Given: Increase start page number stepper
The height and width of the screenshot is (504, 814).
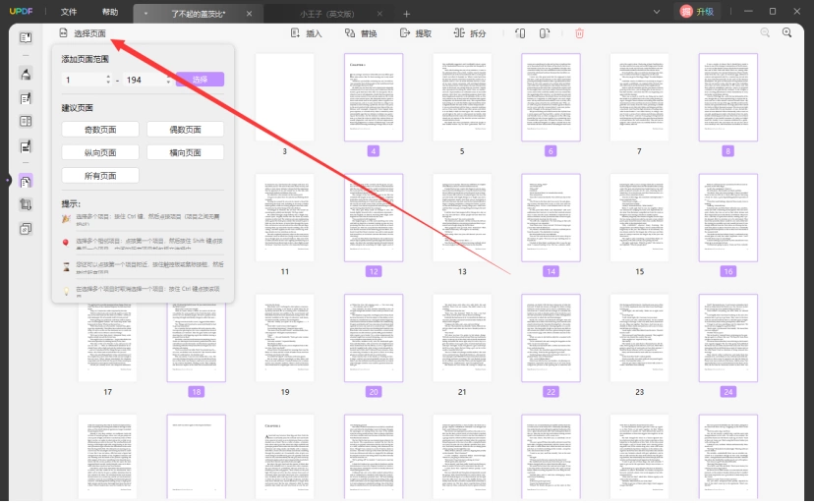Looking at the screenshot, I should pyautogui.click(x=108, y=77).
